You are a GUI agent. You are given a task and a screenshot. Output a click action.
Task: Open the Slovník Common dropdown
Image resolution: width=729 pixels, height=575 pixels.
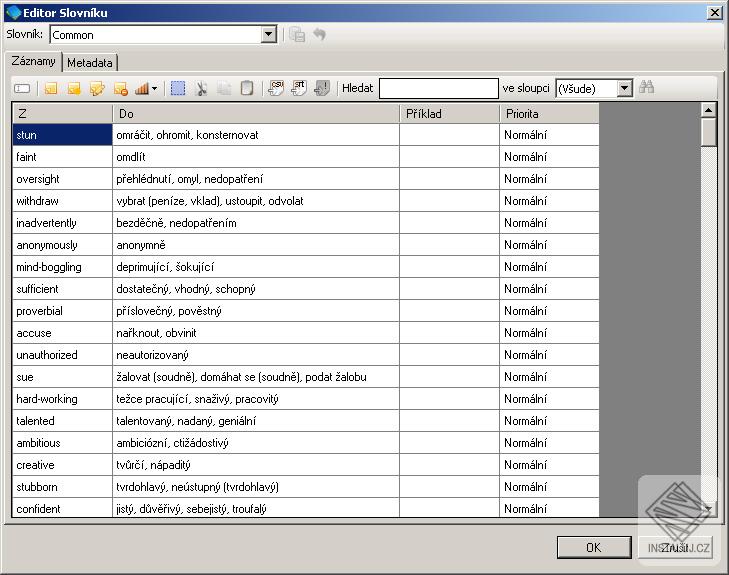click(268, 34)
